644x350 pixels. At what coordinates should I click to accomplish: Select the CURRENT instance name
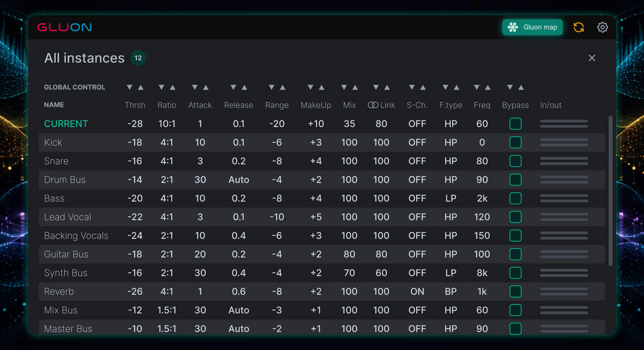(66, 124)
